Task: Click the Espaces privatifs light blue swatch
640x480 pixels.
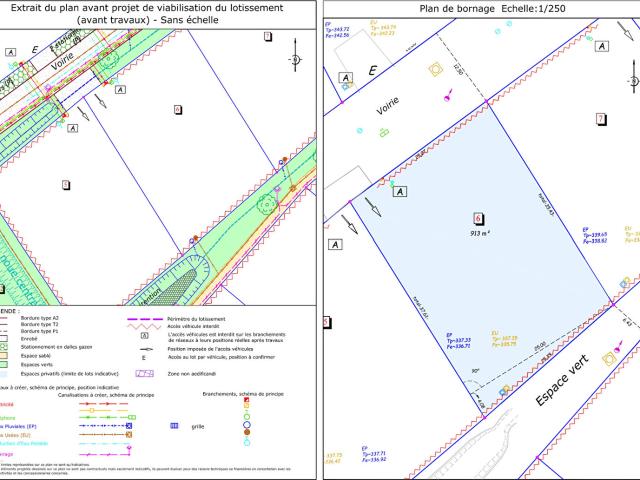Action: [3, 373]
